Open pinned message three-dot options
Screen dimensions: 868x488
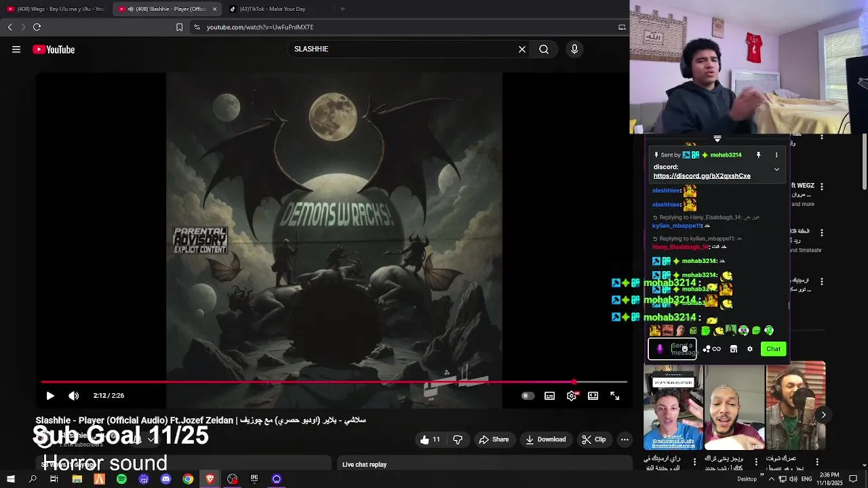click(x=776, y=155)
